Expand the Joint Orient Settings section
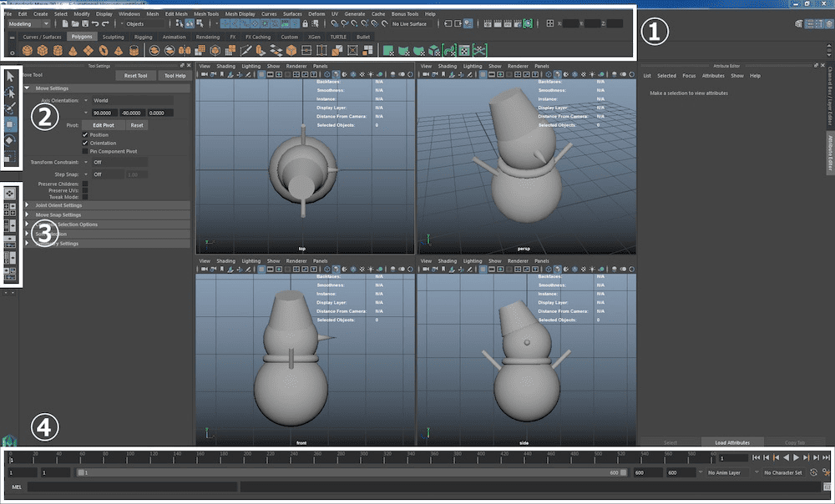 click(x=28, y=205)
